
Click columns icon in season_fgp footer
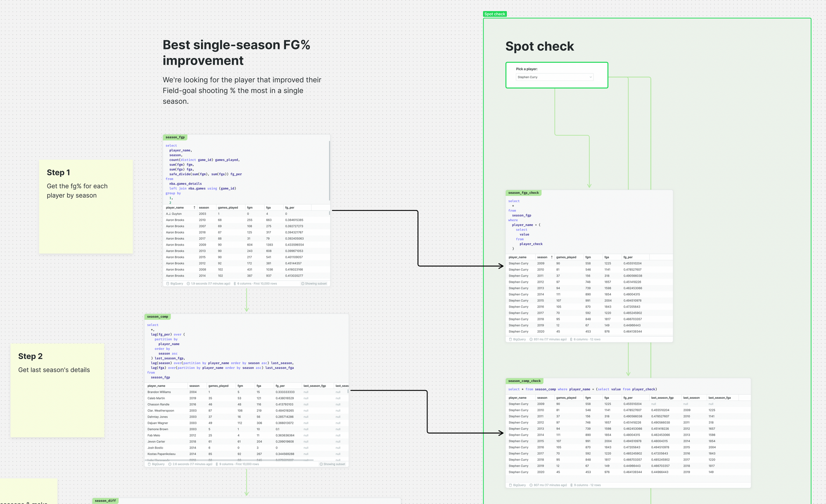click(x=235, y=284)
